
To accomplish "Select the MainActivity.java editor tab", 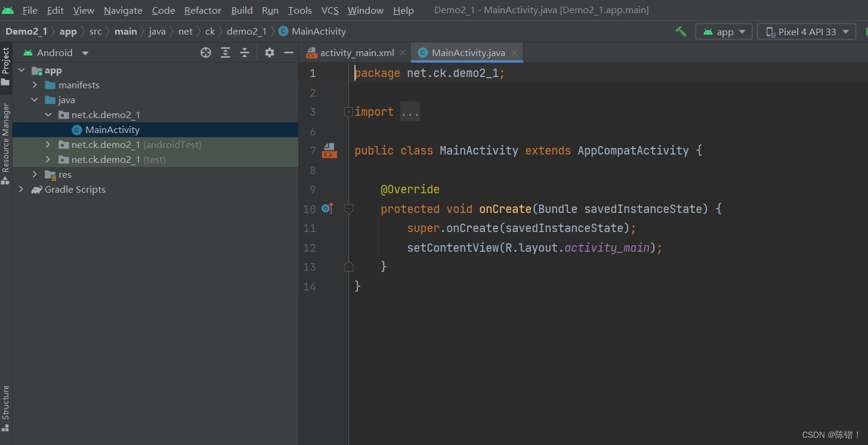I will (x=468, y=52).
